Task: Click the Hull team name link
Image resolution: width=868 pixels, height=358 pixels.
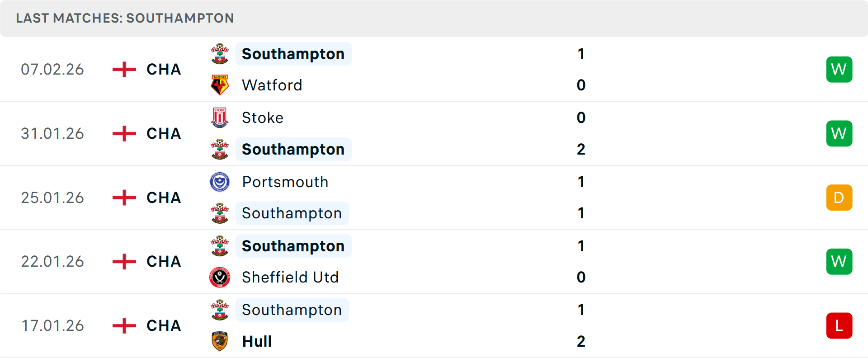Action: tap(256, 341)
